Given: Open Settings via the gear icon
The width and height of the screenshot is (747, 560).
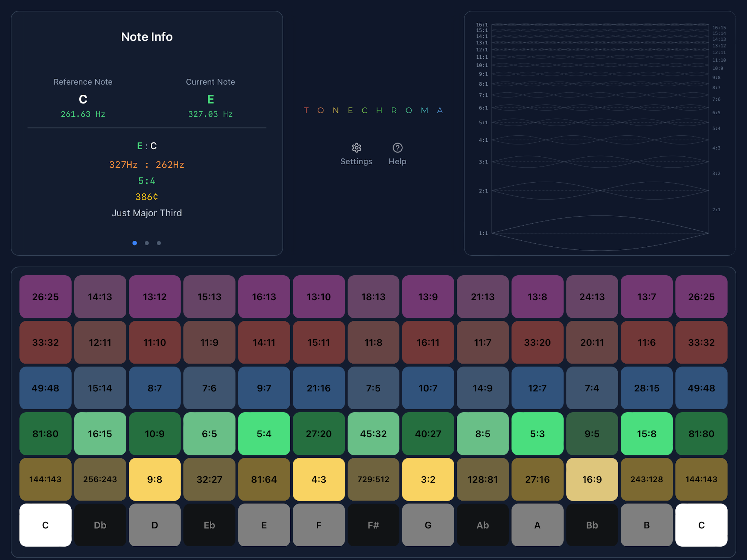Looking at the screenshot, I should tap(356, 148).
